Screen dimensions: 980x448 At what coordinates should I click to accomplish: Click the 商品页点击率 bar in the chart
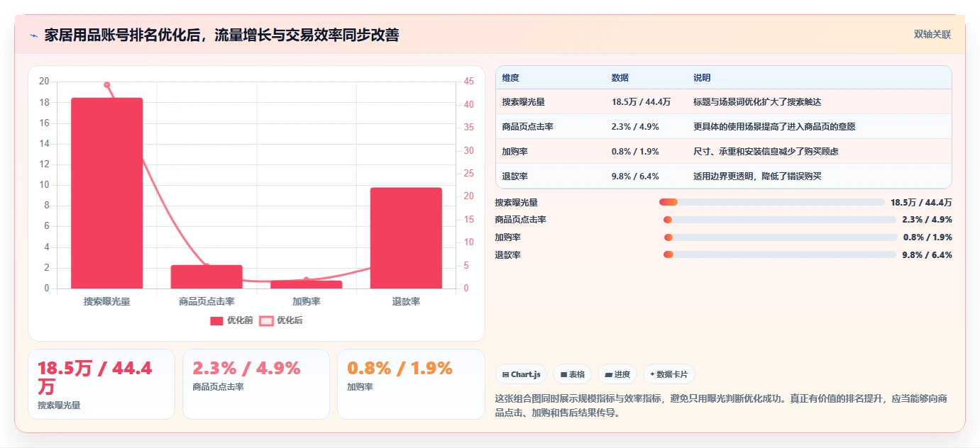[207, 276]
